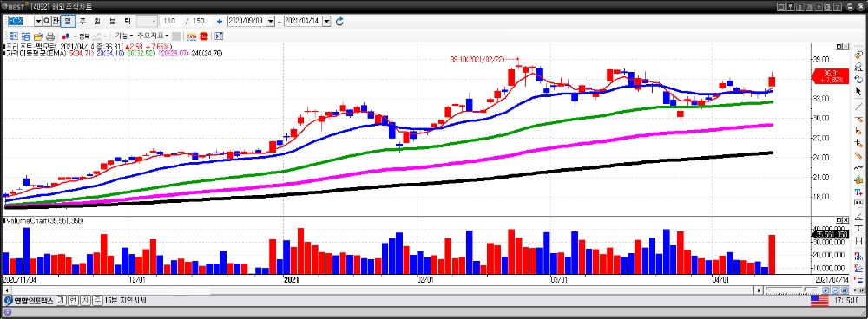Open the FCX symbol dropdown arrow
This screenshot has height=319, width=868.
tap(38, 21)
